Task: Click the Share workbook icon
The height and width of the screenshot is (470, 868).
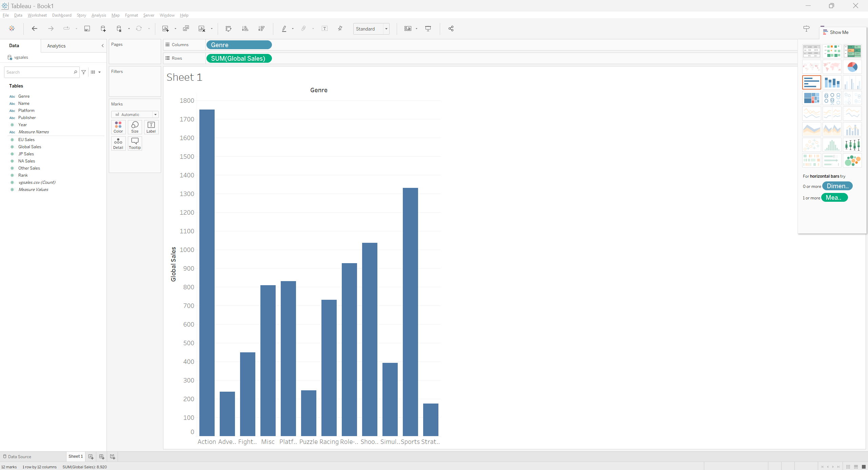Action: [451, 28]
